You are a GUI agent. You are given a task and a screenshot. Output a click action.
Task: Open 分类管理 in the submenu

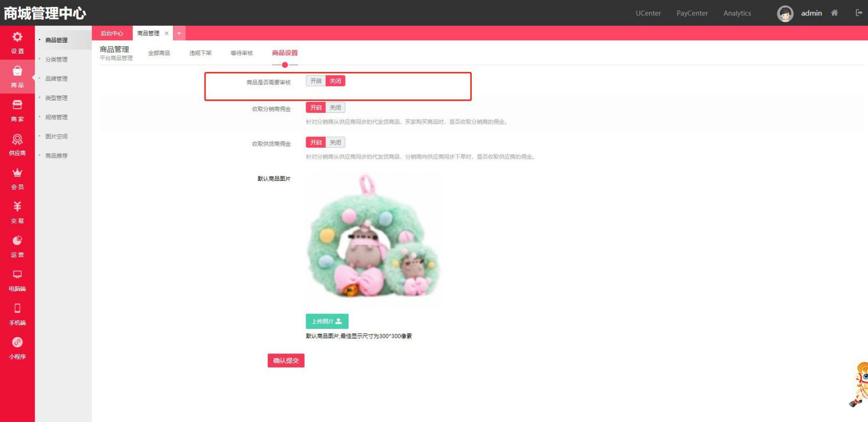pos(56,60)
